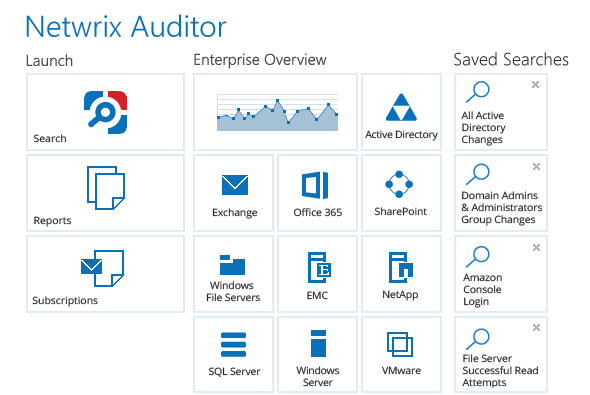Open the NetApp tile
The width and height of the screenshot is (590, 395).
pos(401,274)
